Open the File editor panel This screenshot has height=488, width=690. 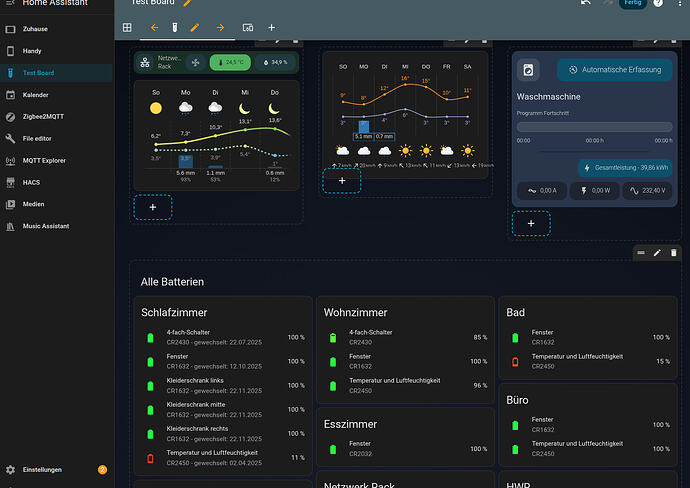click(x=56, y=139)
